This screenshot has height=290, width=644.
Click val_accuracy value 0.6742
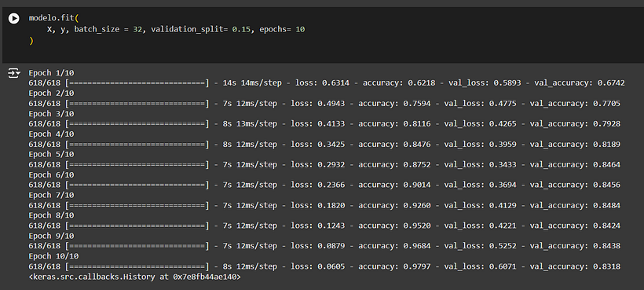611,83
